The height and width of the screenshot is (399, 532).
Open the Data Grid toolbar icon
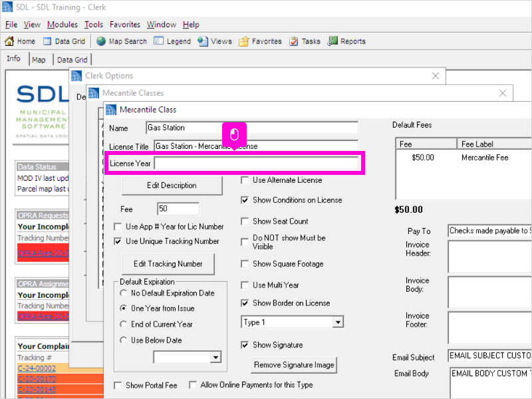[47, 41]
